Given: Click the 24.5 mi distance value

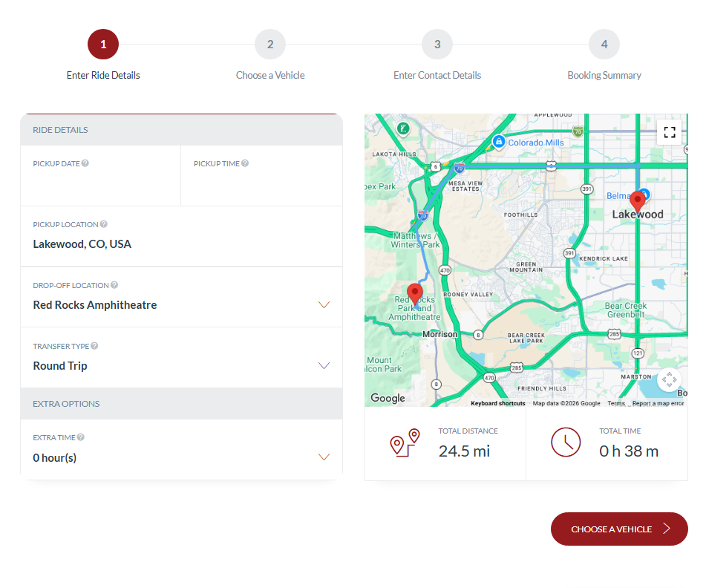Looking at the screenshot, I should point(464,451).
